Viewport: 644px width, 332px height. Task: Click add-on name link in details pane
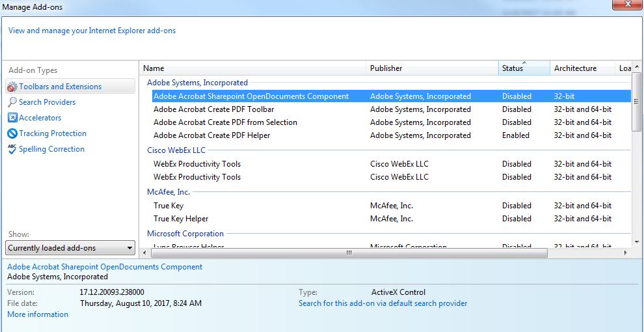(x=105, y=267)
